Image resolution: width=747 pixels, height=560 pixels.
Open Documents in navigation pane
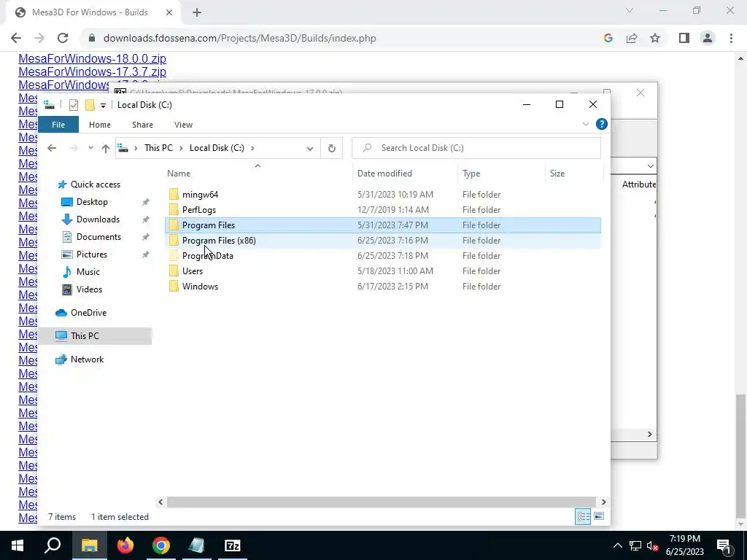click(x=98, y=237)
